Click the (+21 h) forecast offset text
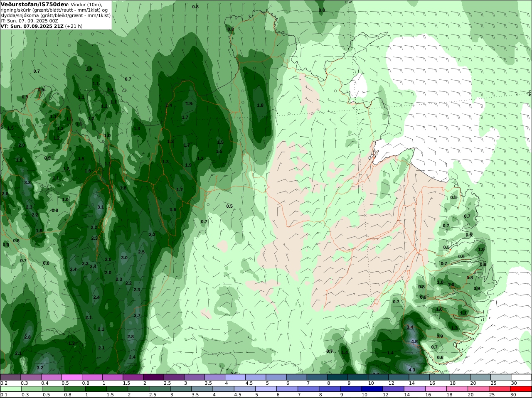 coord(74,26)
